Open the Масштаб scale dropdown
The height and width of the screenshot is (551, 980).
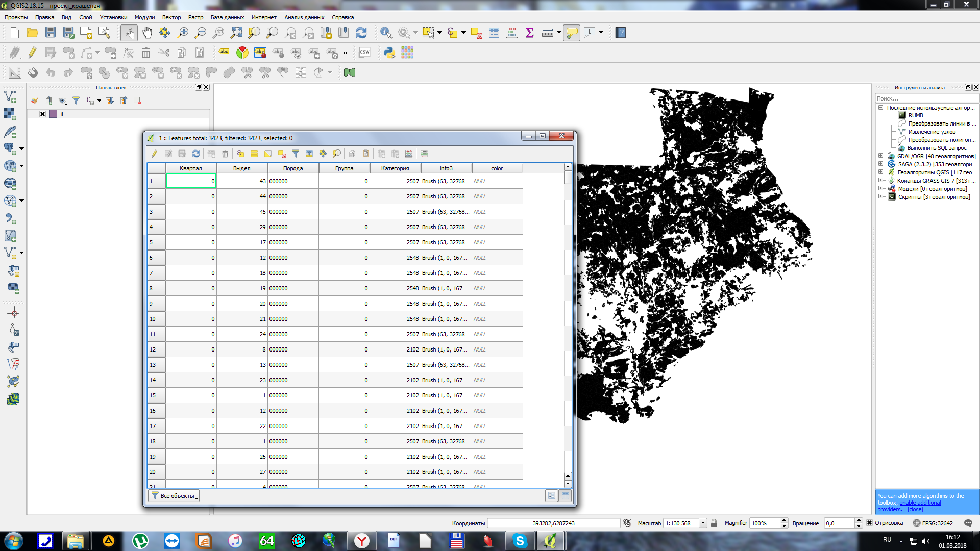[703, 523]
